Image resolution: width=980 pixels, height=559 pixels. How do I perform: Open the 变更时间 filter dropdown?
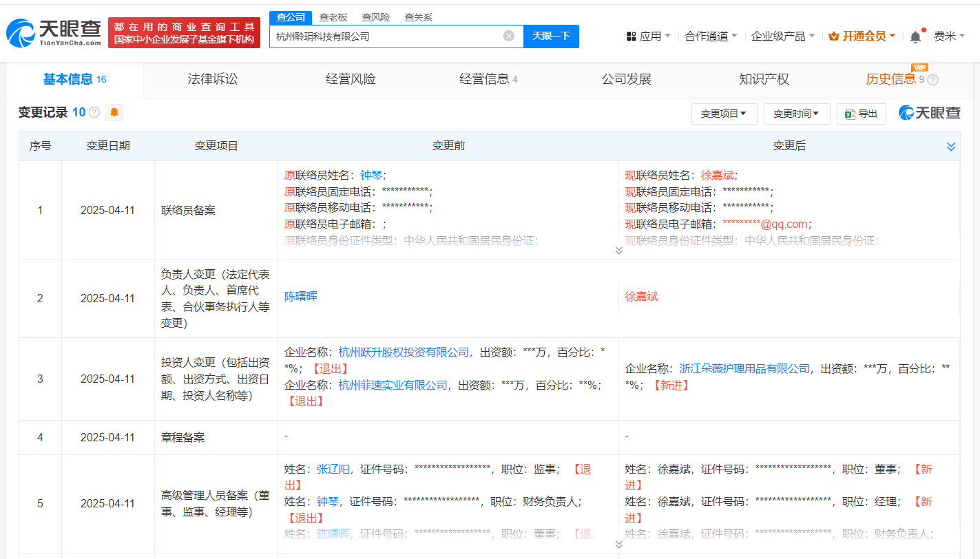point(797,114)
